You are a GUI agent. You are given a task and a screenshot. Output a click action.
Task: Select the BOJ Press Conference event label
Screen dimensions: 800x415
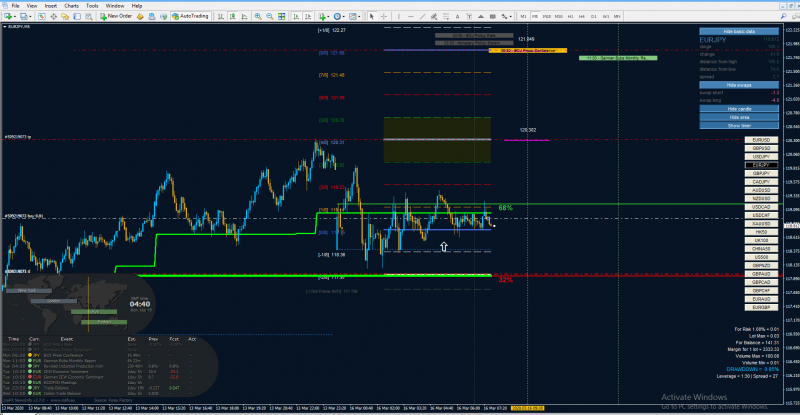click(x=528, y=51)
